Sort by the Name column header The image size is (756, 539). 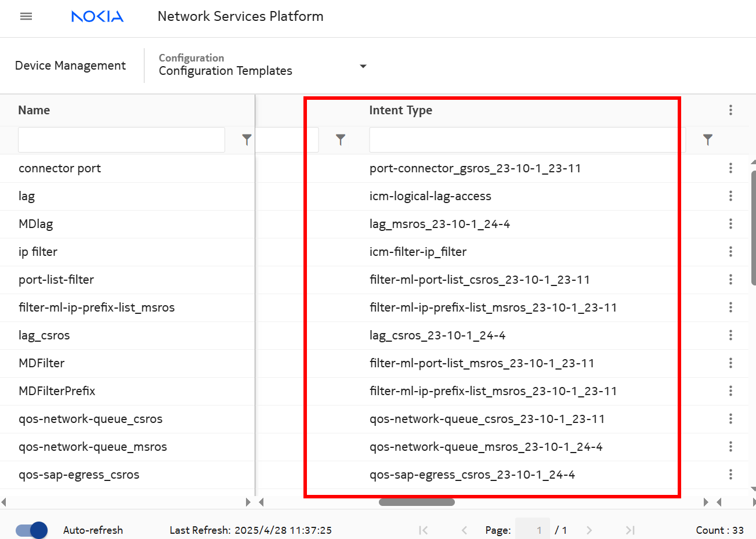pyautogui.click(x=34, y=110)
